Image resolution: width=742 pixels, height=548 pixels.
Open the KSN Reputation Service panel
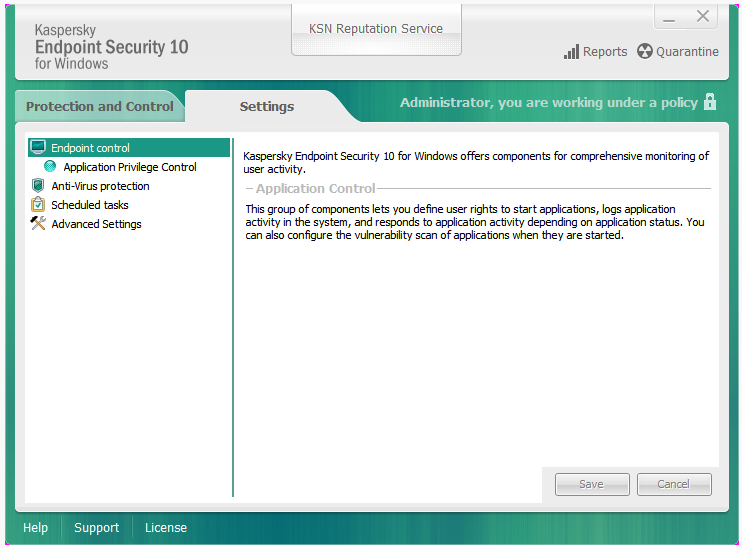[x=376, y=30]
